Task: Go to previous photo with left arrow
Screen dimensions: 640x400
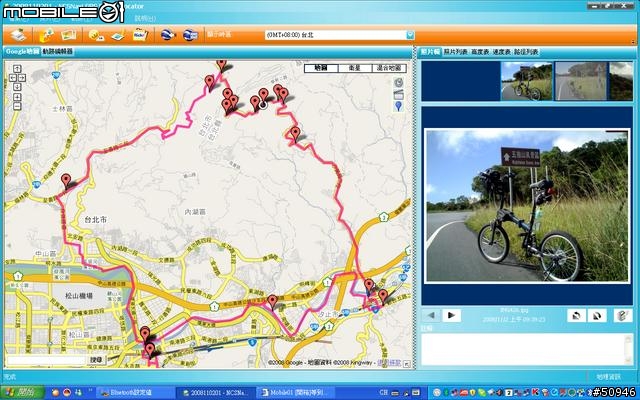Action: tap(431, 315)
